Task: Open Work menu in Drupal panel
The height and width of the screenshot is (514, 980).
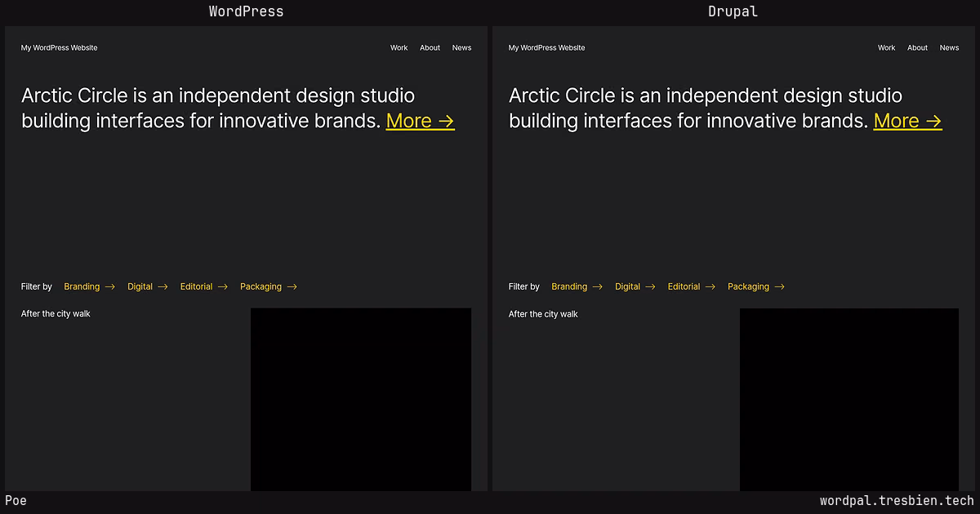Action: (886, 48)
